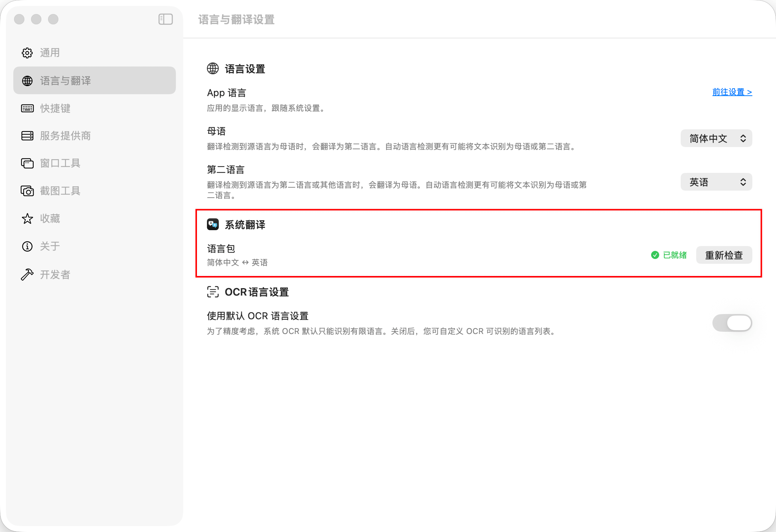Click the gear icon for 通用

point(27,53)
